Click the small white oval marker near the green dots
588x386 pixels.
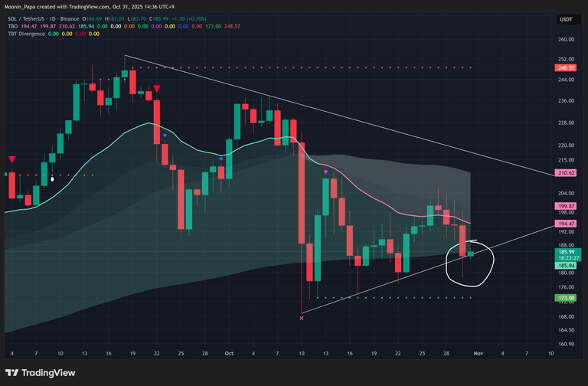[x=52, y=178]
